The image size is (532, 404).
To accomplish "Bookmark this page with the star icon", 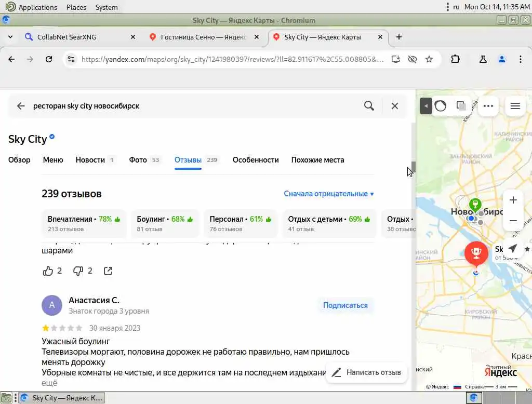I will [429, 59].
